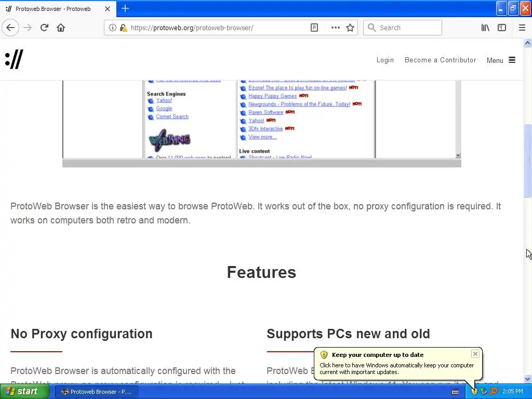Click the Windows security shield tray icon
The width and height of the screenshot is (532, 399).
474,392
